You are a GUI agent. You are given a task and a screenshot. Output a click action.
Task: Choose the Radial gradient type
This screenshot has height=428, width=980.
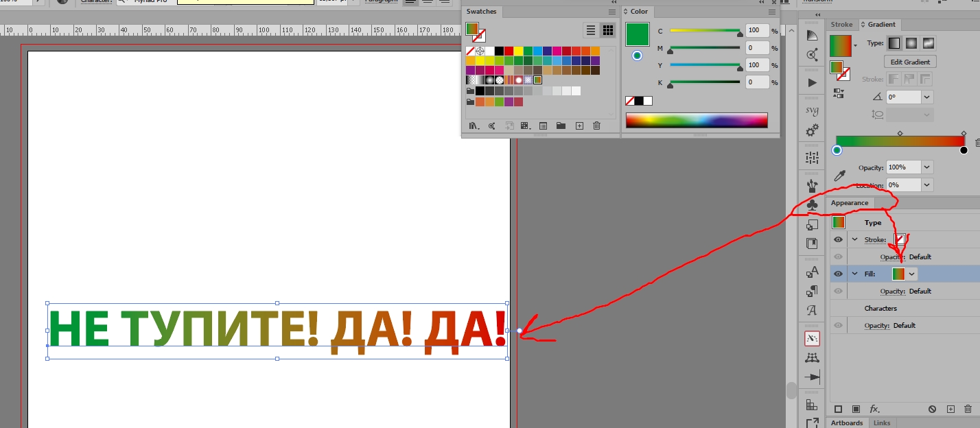point(911,43)
